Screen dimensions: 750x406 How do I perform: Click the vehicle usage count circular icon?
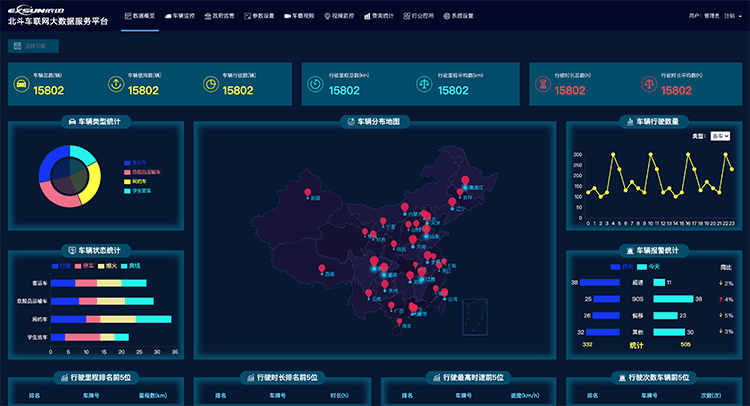coord(116,84)
